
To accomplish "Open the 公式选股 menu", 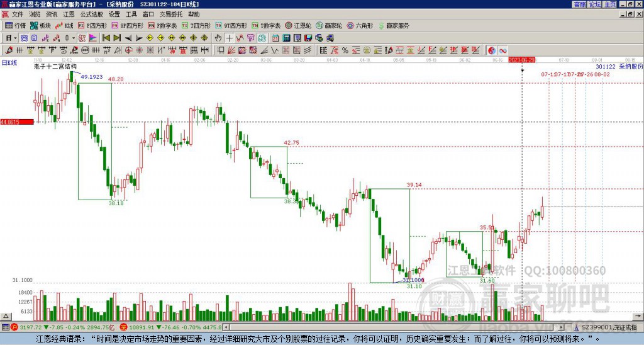I will pos(92,14).
